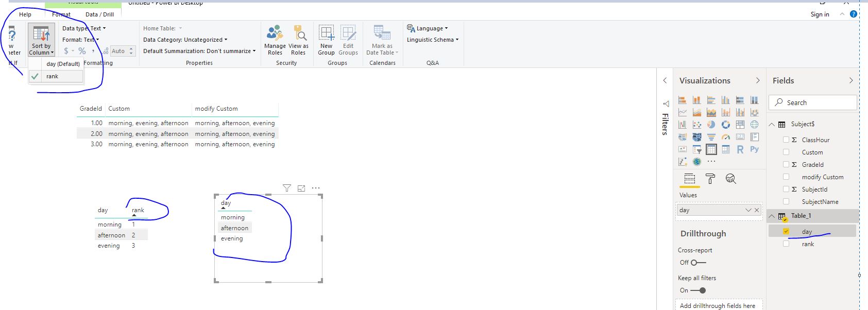The height and width of the screenshot is (310, 868).
Task: Select the Ribbon chart visual
Action: [x=755, y=112]
